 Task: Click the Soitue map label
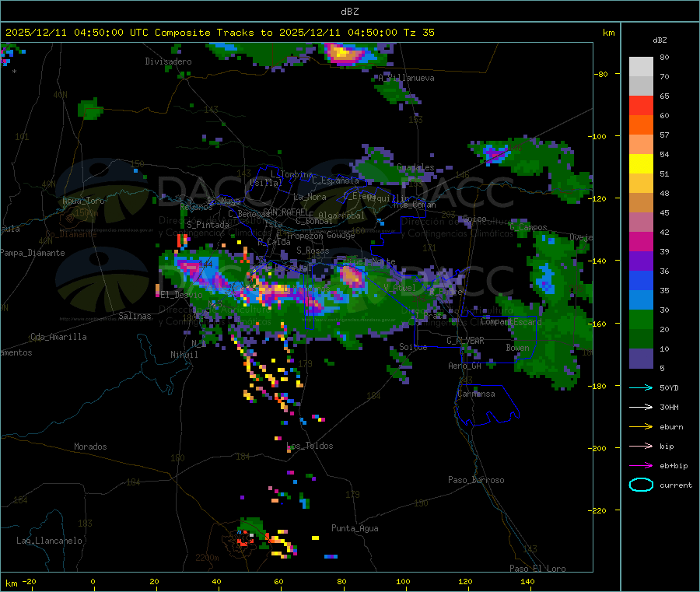(x=413, y=347)
